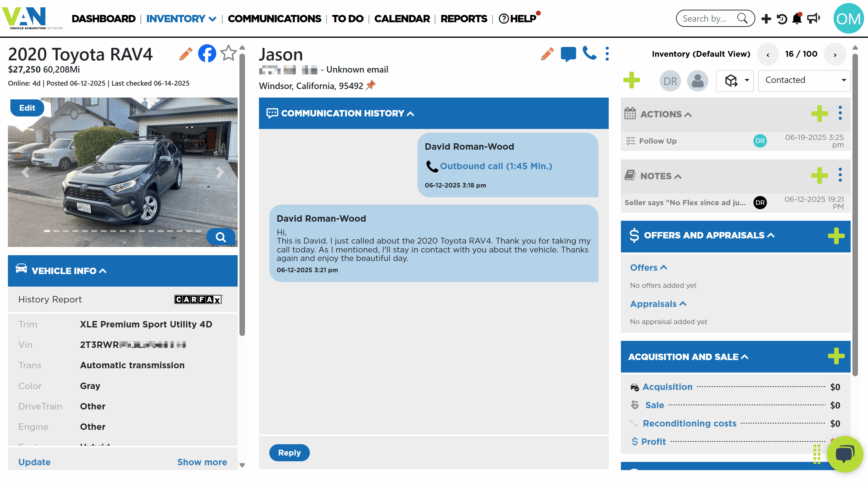Open the notifications bell icon
868x482 pixels.
pyautogui.click(x=797, y=19)
